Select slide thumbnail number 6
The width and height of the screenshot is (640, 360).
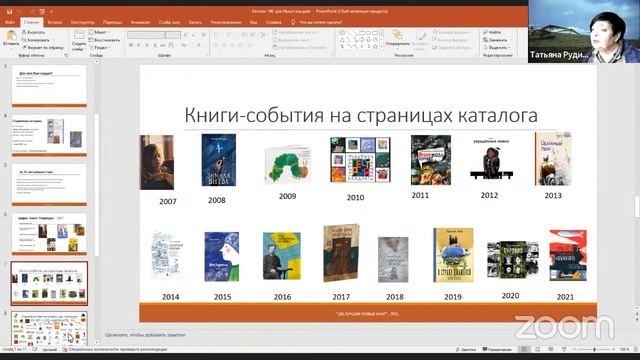(49, 234)
